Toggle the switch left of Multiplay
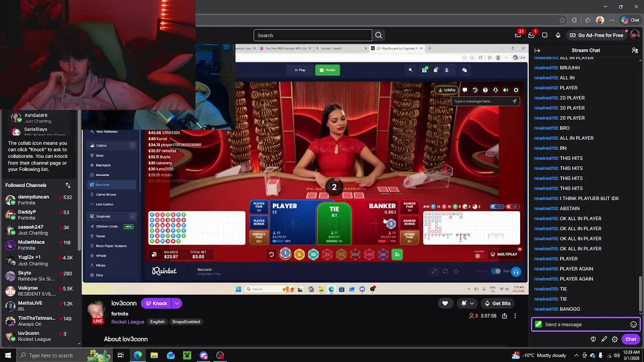This screenshot has height=362, width=644. tap(479, 255)
